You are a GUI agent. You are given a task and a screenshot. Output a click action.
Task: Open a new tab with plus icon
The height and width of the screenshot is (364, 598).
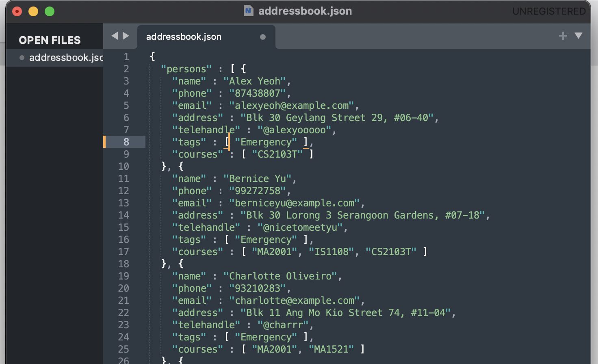click(x=563, y=36)
